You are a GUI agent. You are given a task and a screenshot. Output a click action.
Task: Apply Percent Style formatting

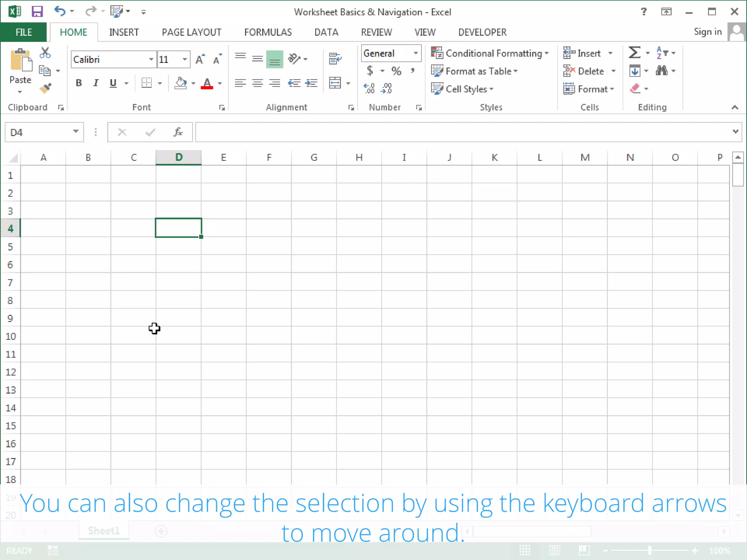396,71
